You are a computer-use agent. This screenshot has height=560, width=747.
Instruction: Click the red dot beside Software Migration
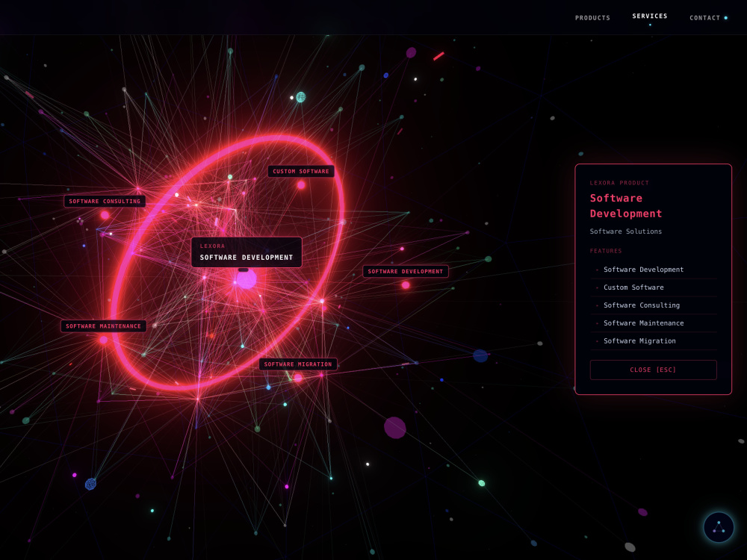coord(298,378)
